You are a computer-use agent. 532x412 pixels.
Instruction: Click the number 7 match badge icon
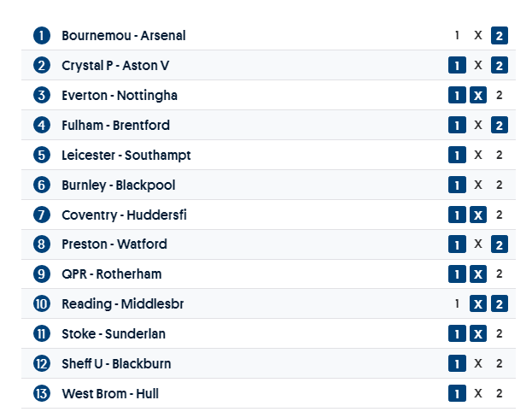[x=42, y=215]
